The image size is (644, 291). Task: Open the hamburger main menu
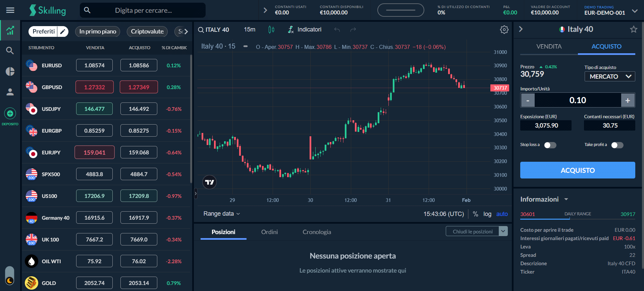coord(10,10)
